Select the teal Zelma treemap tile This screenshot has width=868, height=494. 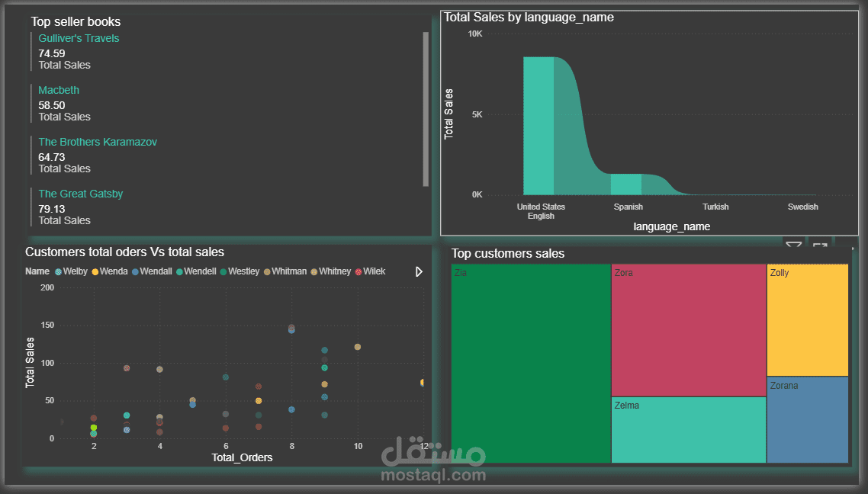[x=689, y=430]
